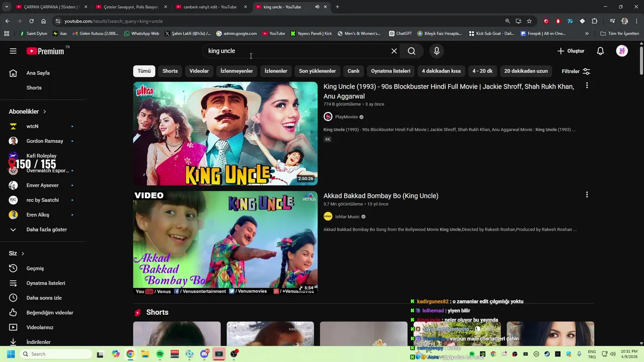Open rec by Saatchi subscription

pyautogui.click(x=43, y=200)
